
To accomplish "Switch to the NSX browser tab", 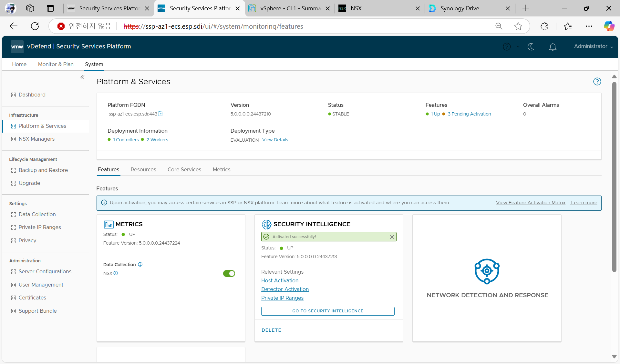I will pyautogui.click(x=379, y=8).
